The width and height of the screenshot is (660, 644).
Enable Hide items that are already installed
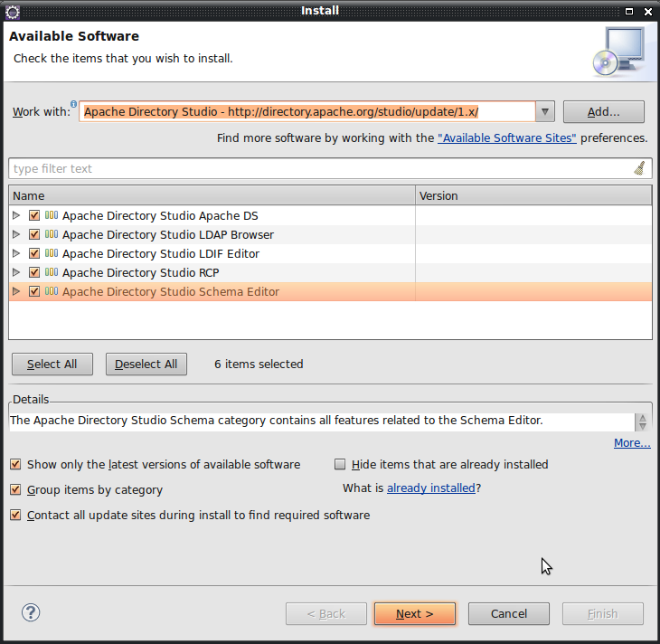click(340, 465)
